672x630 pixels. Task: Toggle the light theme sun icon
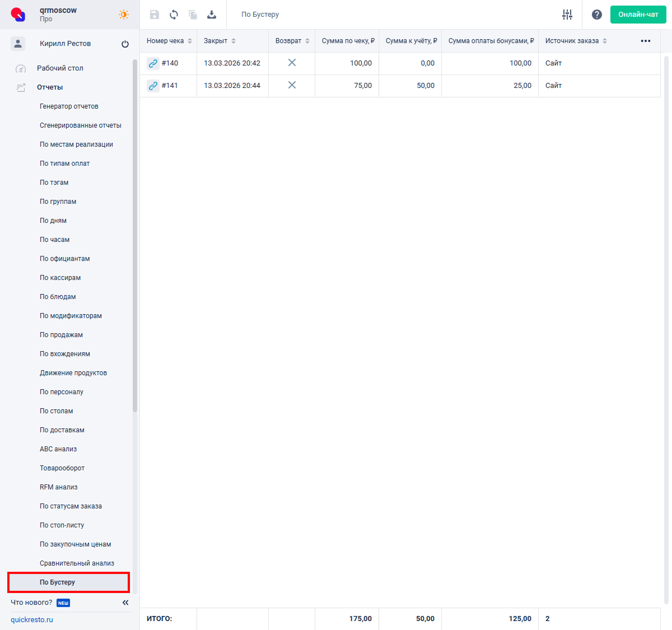pos(124,15)
